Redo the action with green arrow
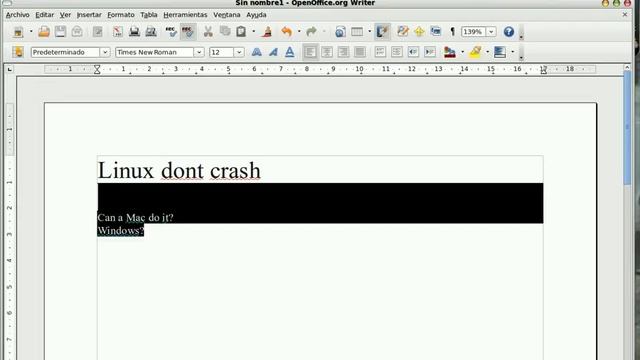Image resolution: width=640 pixels, height=360 pixels. pos(311,32)
